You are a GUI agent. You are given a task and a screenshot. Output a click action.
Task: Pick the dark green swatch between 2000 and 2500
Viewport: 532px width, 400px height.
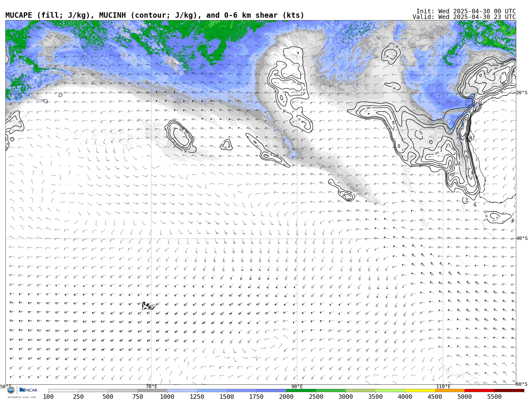pyautogui.click(x=301, y=391)
